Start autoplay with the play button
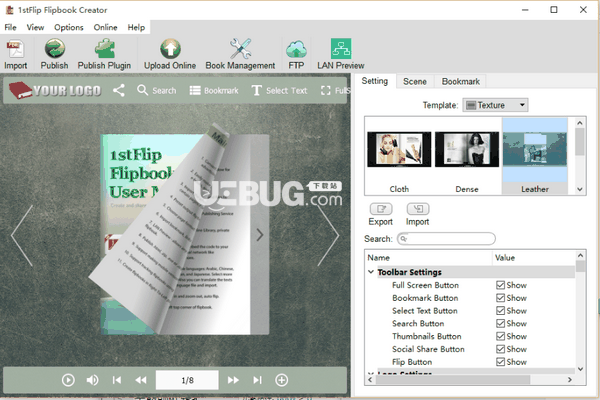 coord(68,380)
